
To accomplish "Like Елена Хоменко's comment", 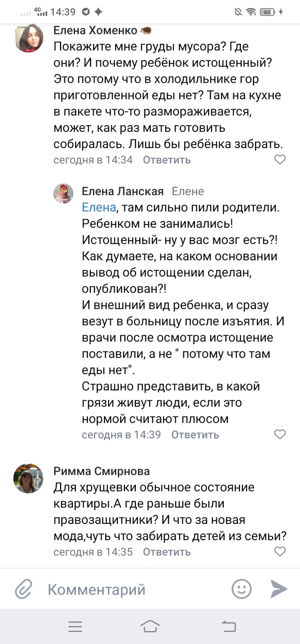I will tap(280, 160).
